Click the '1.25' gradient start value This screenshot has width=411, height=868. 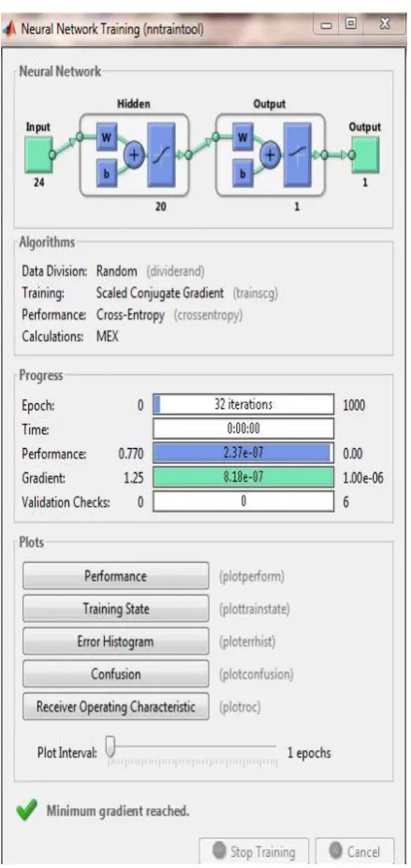(134, 478)
